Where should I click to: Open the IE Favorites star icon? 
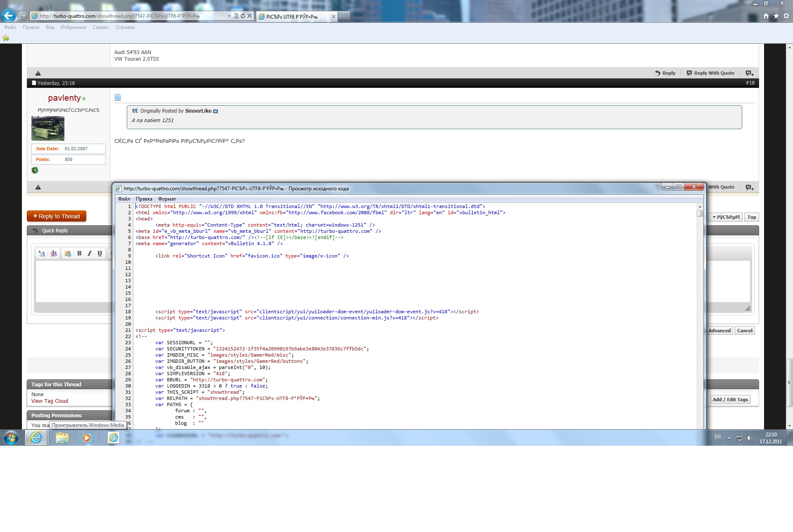[776, 16]
